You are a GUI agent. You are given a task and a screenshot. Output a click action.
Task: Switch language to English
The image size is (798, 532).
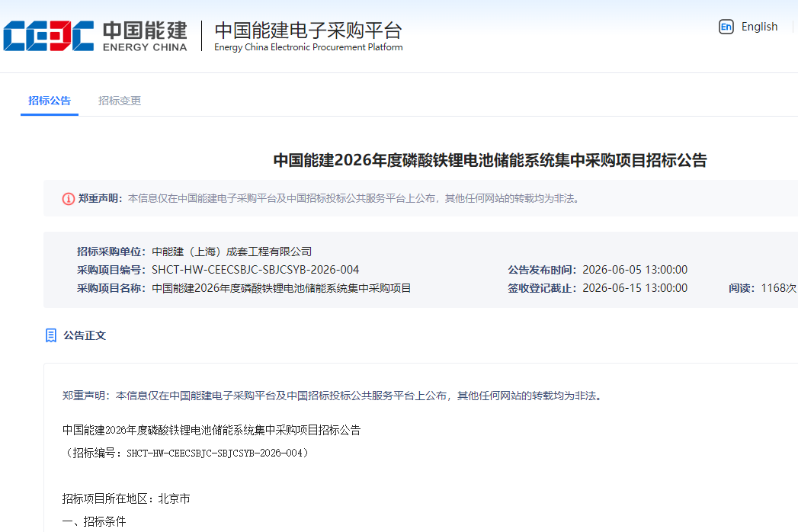(x=759, y=27)
